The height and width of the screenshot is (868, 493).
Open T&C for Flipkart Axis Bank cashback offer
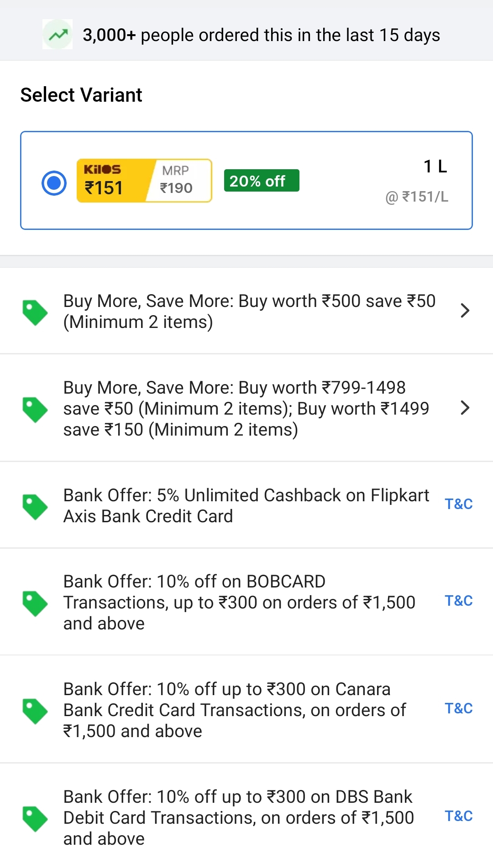point(459,504)
